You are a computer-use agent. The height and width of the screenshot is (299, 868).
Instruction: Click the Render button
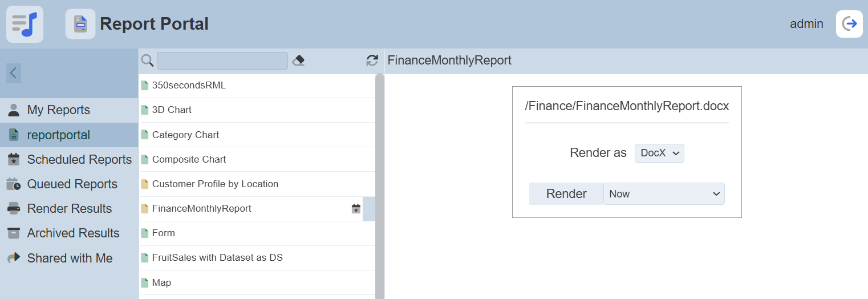pos(566,194)
